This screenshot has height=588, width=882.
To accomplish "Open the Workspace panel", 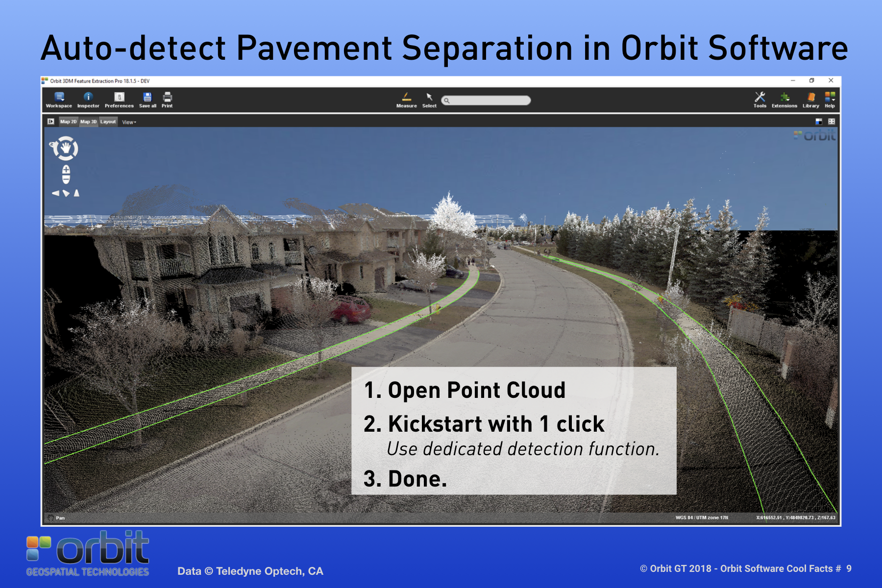I will (59, 99).
